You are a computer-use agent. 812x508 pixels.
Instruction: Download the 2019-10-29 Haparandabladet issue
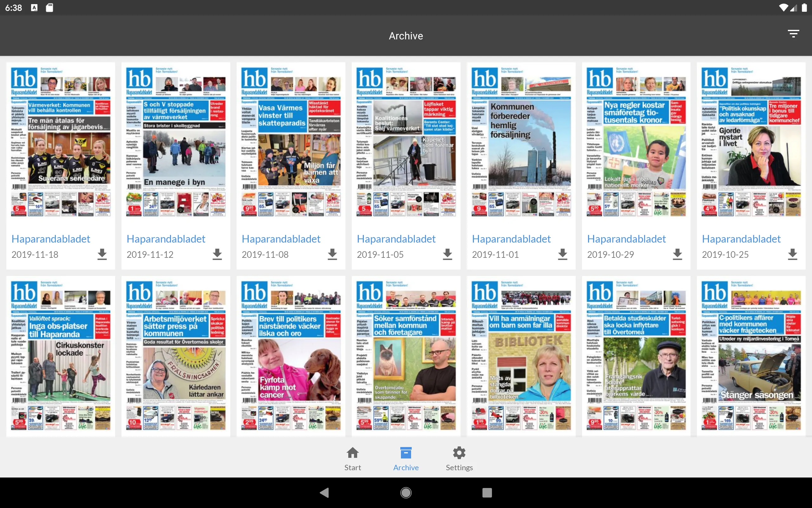coord(678,254)
